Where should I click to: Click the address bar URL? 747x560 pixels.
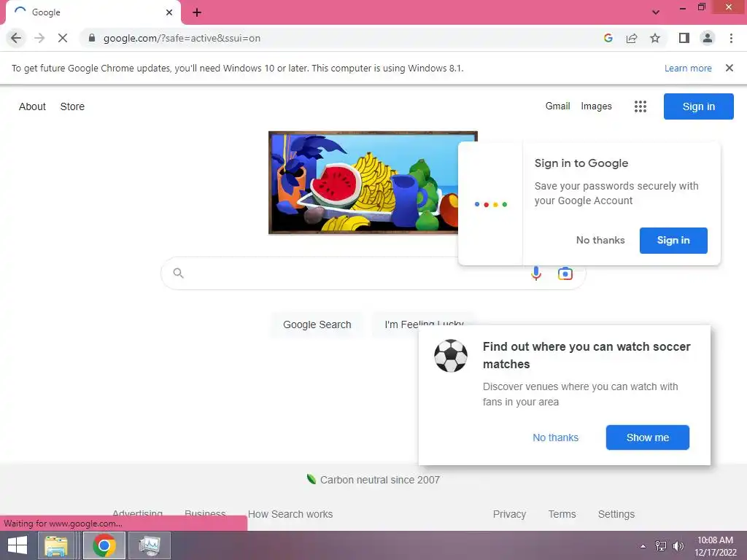click(182, 38)
